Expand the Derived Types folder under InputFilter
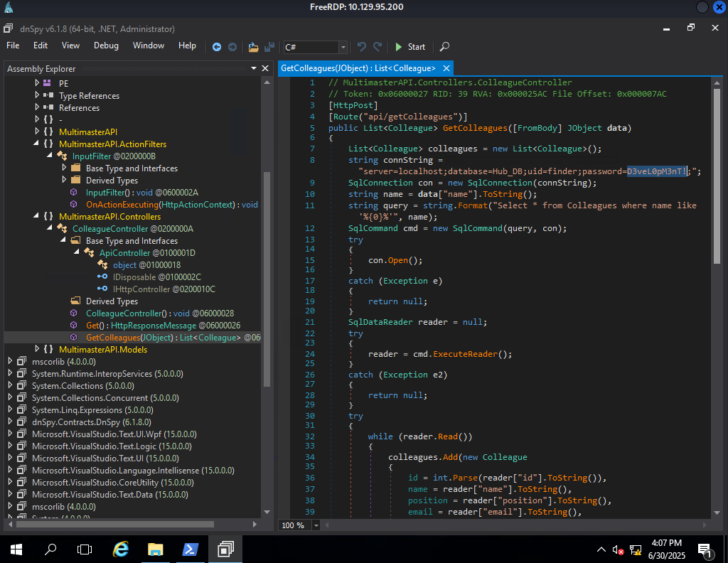Screen dimensions: 728x563 (64, 181)
